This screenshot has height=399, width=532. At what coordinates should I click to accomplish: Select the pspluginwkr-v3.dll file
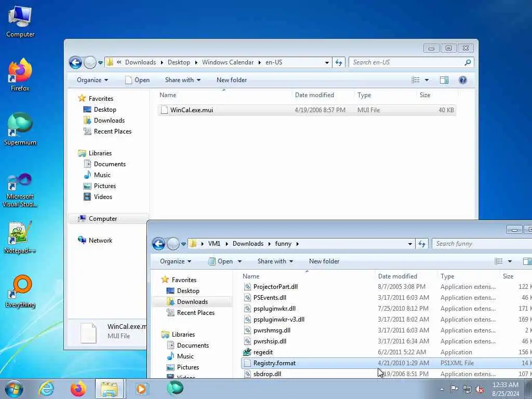click(387, 320)
